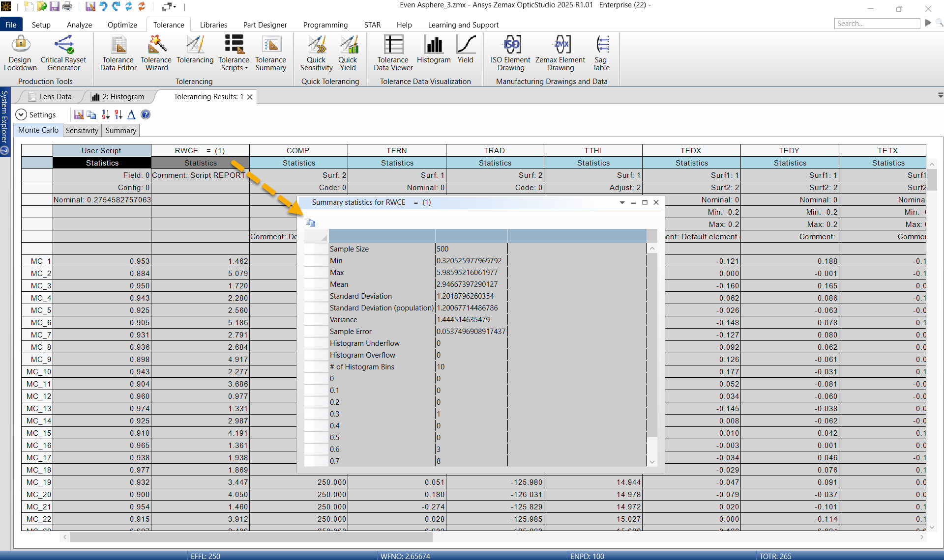Open the Tolerance Data Editor
The image size is (944, 560).
coord(118,53)
